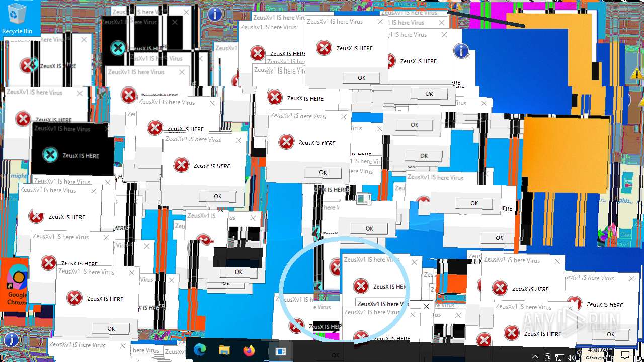Show hidden system tray icons chevron
This screenshot has width=644, height=362.
[x=535, y=357]
